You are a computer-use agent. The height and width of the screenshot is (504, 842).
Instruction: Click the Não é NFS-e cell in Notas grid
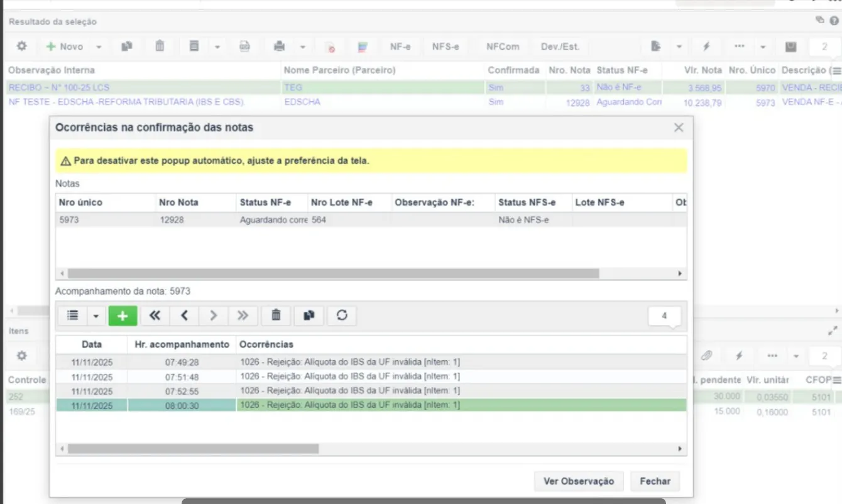[x=532, y=220]
